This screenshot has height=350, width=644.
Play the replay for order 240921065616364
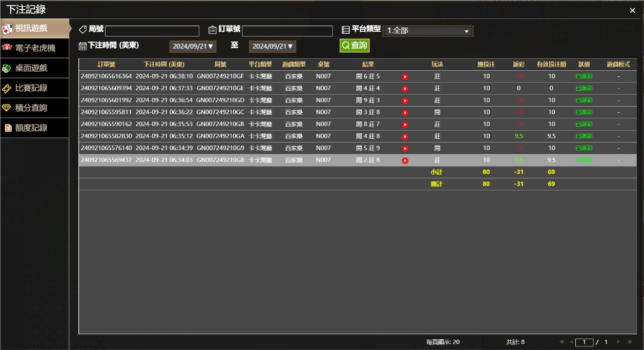[x=405, y=76]
